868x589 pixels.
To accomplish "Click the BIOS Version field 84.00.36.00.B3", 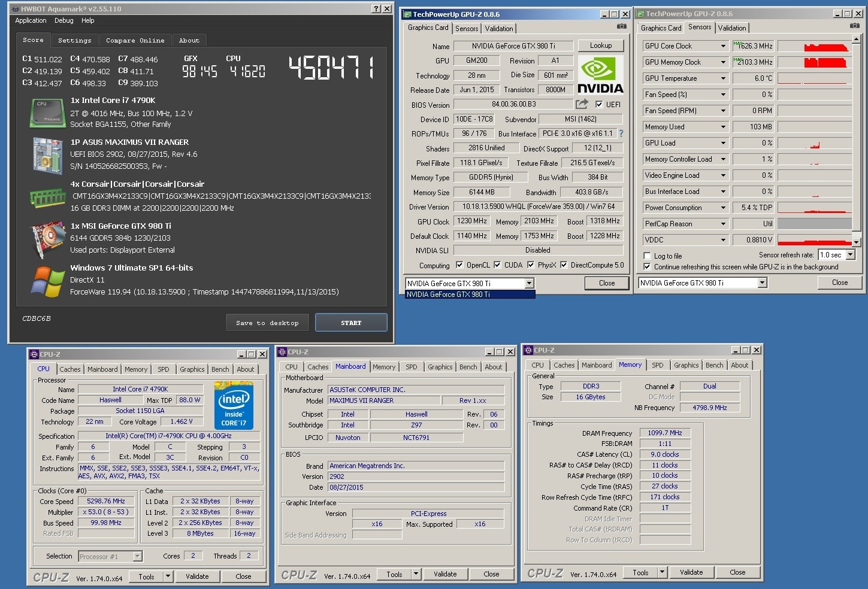I will click(513, 104).
